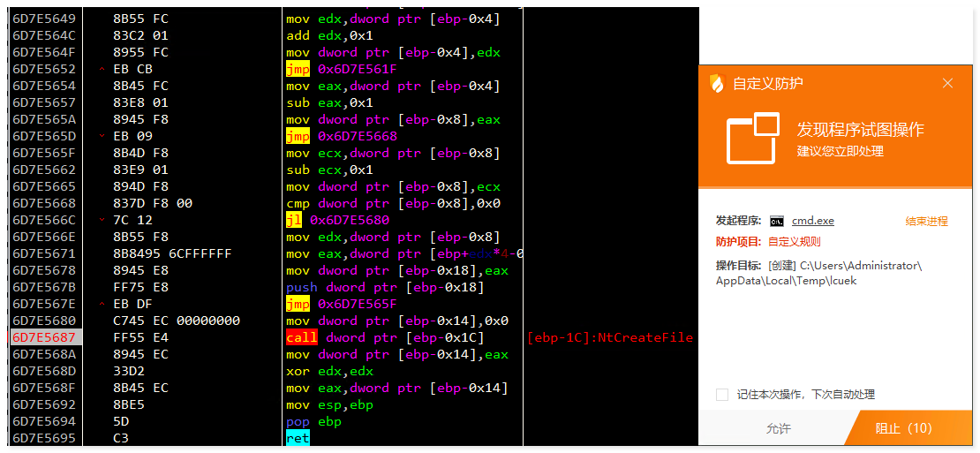Open the cmd.exe program link

(x=813, y=221)
